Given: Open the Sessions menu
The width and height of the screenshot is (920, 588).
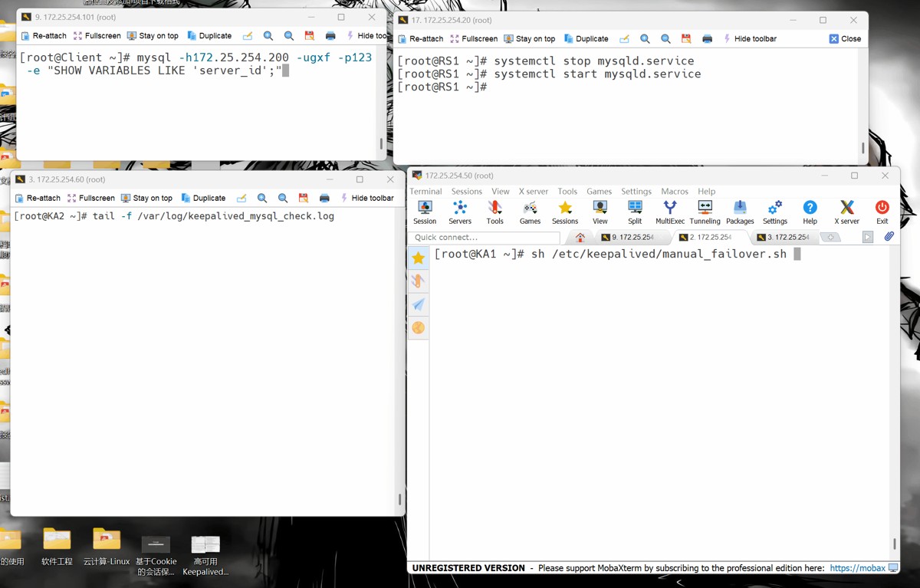Looking at the screenshot, I should pyautogui.click(x=466, y=191).
